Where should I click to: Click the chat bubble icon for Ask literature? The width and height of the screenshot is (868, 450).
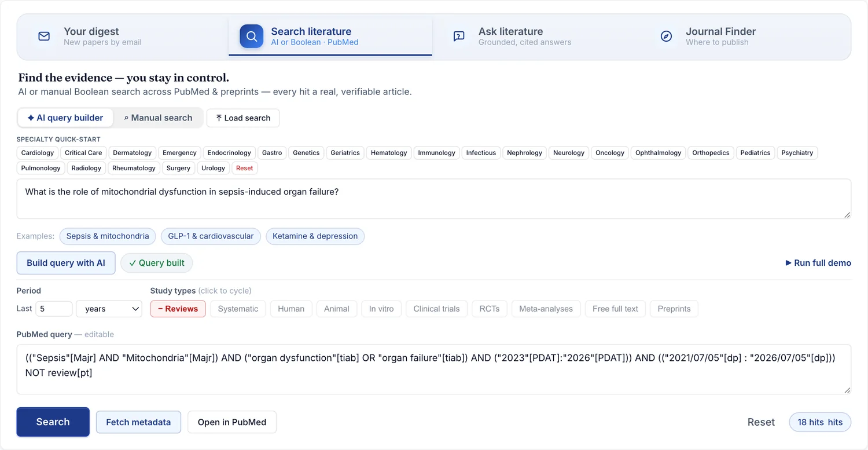[459, 36]
